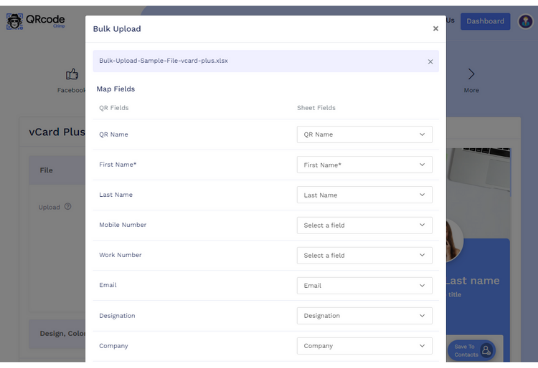Open the First Name* sheet field dropdown
This screenshot has height=368, width=538.
click(364, 165)
